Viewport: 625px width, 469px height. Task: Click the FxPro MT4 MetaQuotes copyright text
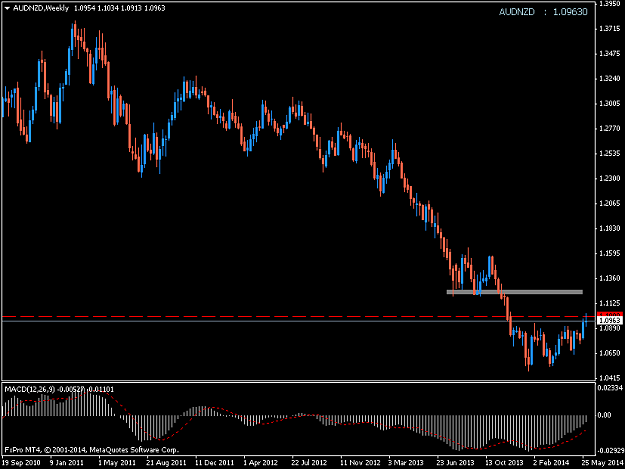tap(92, 450)
